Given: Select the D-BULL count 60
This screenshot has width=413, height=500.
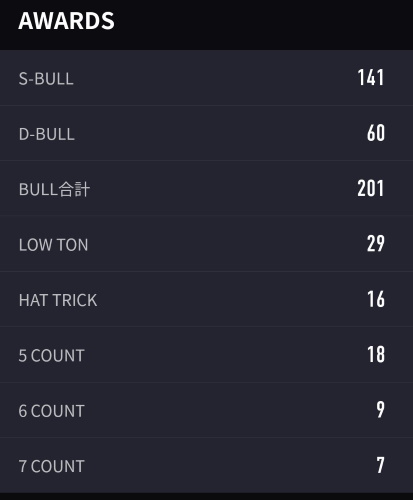Looking at the screenshot, I should pyautogui.click(x=376, y=133).
